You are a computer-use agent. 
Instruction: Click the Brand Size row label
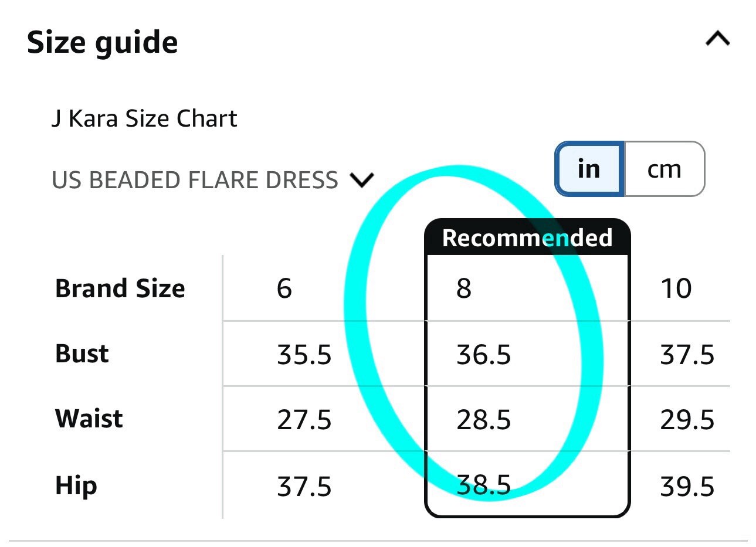click(120, 288)
